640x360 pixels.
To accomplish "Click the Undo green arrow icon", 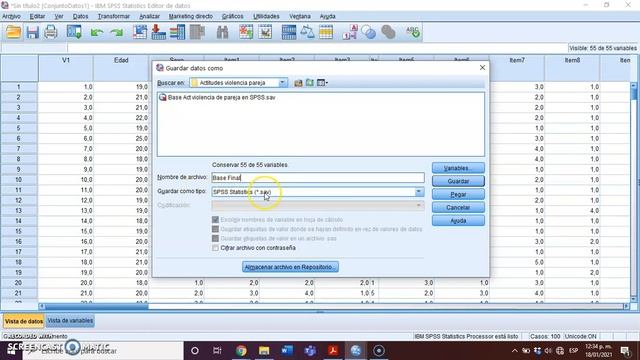I will coord(97,33).
